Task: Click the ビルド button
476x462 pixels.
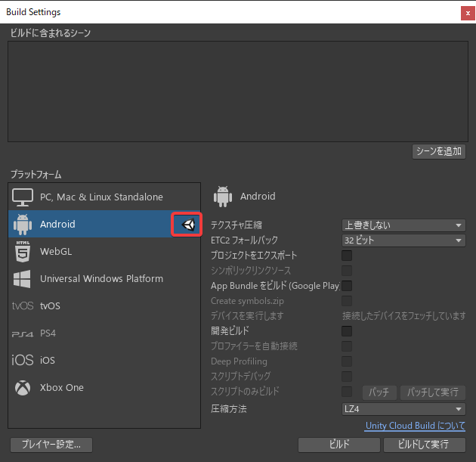Action: point(339,445)
